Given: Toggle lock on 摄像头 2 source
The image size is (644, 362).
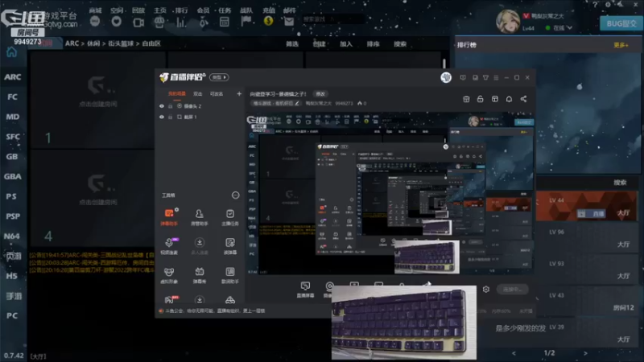Looking at the screenshot, I should point(170,106).
